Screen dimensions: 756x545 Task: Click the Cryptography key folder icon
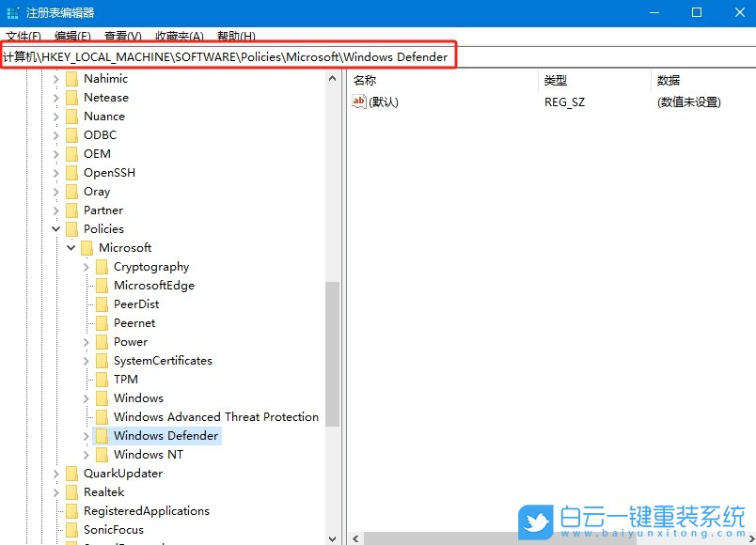[102, 266]
